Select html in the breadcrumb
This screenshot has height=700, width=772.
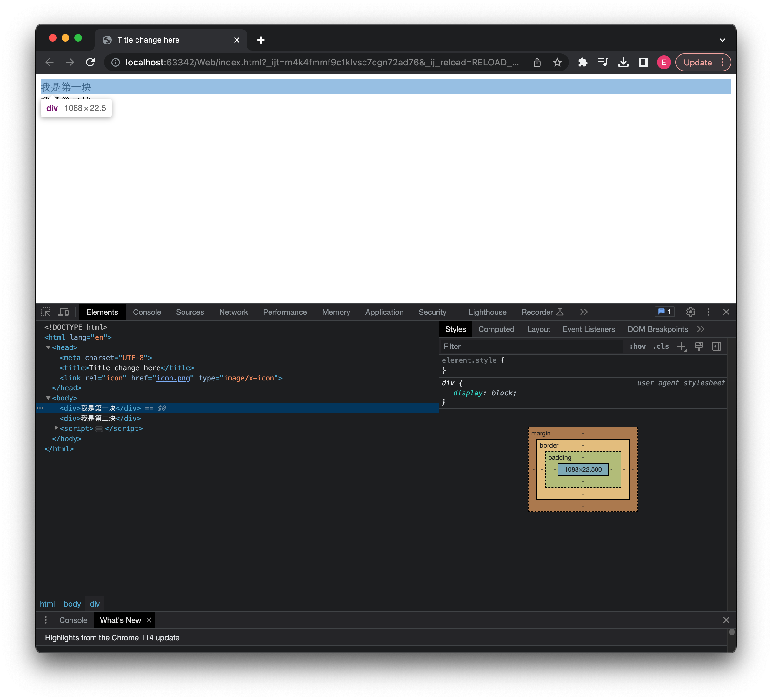47,604
